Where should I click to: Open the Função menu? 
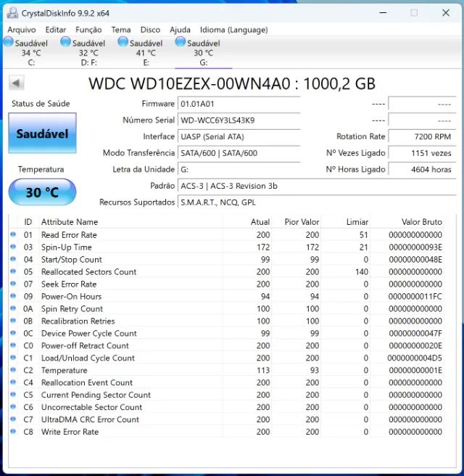click(88, 30)
